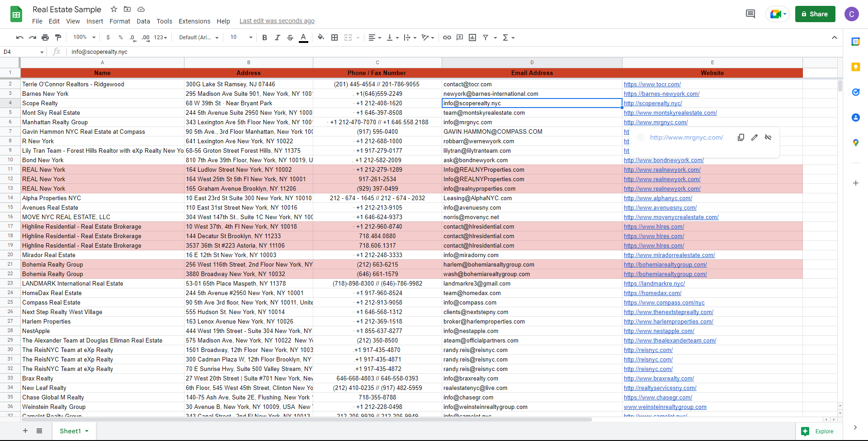Click the Name box showing D4

coord(24,52)
